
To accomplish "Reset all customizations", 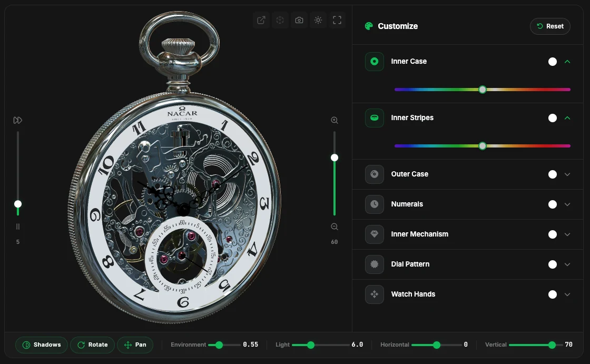I will pos(550,26).
